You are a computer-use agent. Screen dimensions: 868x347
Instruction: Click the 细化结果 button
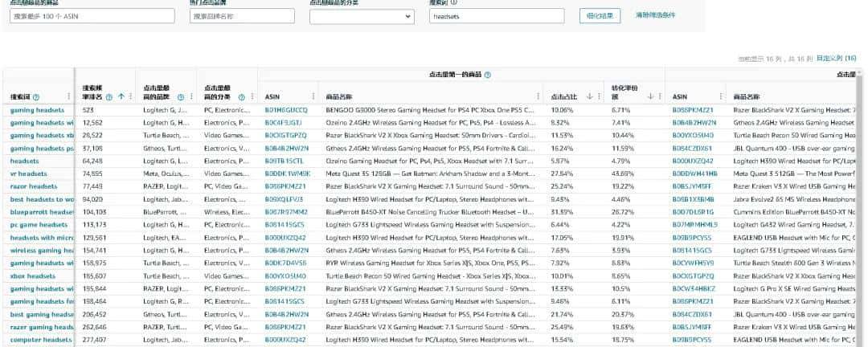600,15
